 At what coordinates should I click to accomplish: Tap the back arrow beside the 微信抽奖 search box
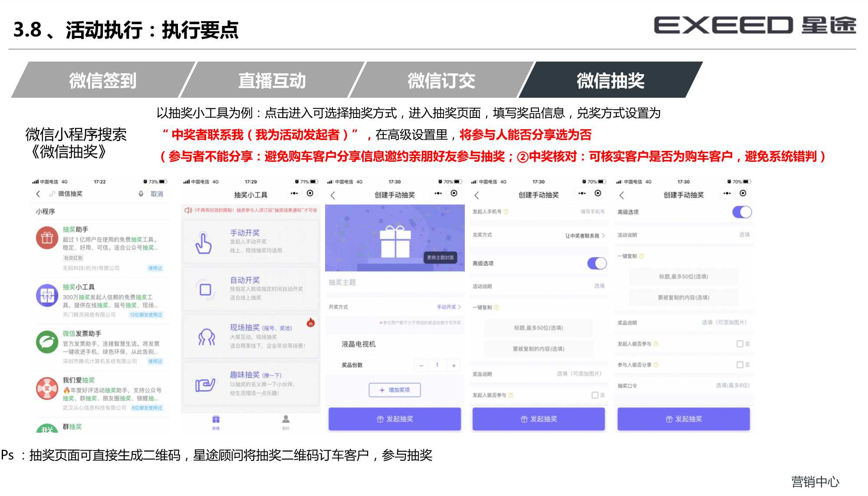tap(38, 194)
